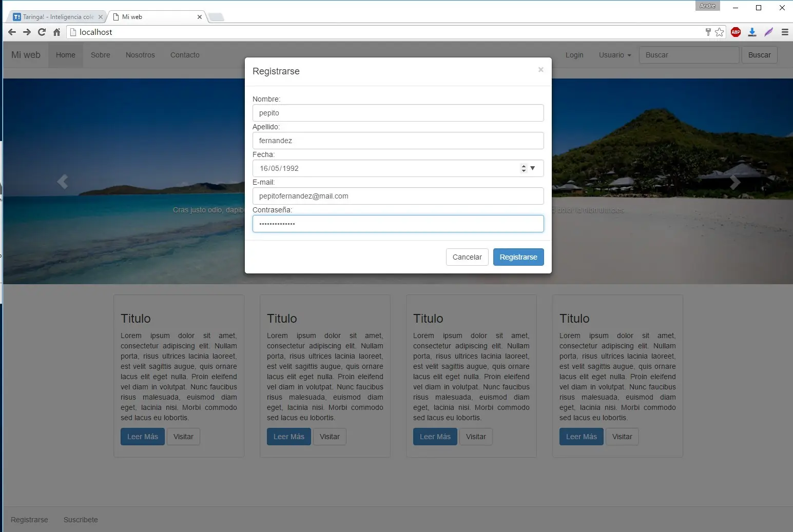Open the Fecha date picker arrow
Image resolution: width=793 pixels, height=532 pixels.
[533, 168]
